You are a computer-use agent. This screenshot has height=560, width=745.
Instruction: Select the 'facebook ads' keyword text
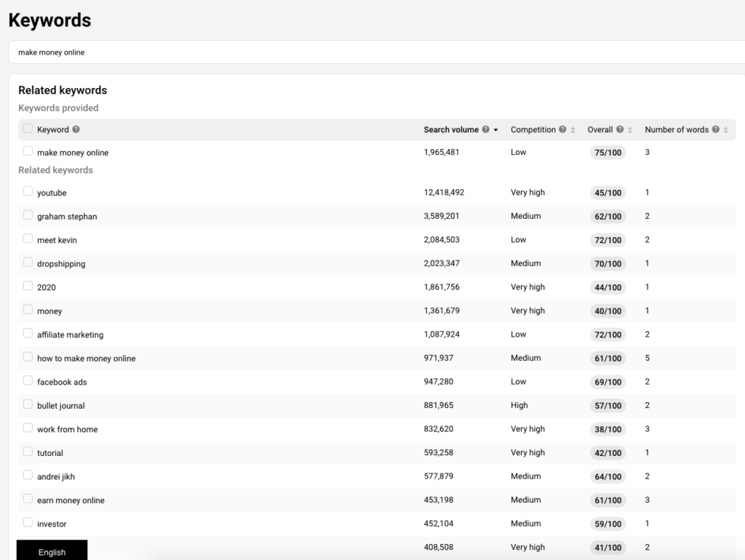pos(62,382)
